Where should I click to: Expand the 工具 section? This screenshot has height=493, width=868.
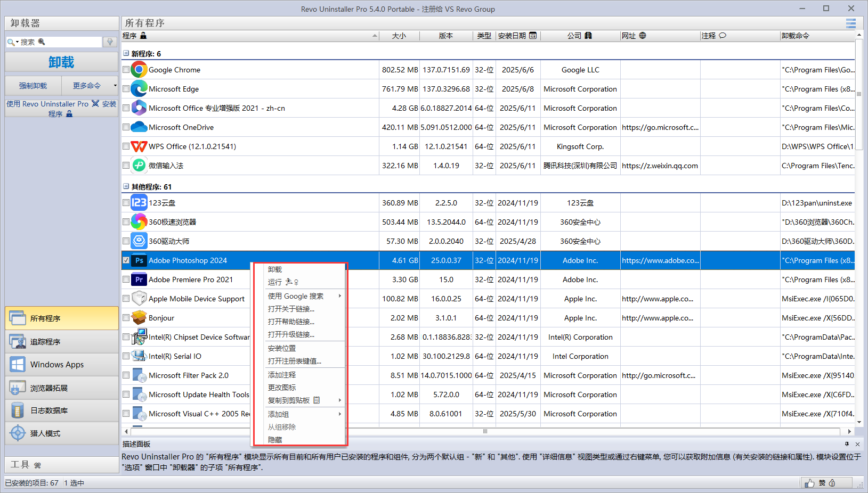point(62,465)
